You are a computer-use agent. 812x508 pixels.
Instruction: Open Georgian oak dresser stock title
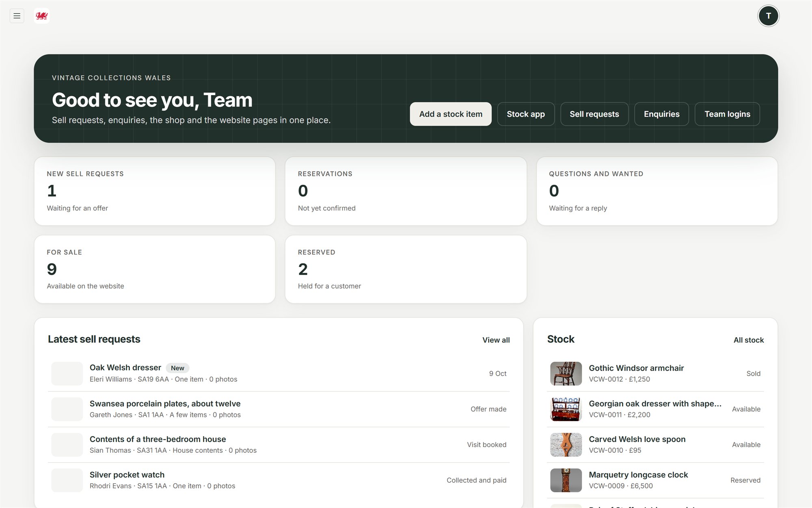click(x=655, y=404)
